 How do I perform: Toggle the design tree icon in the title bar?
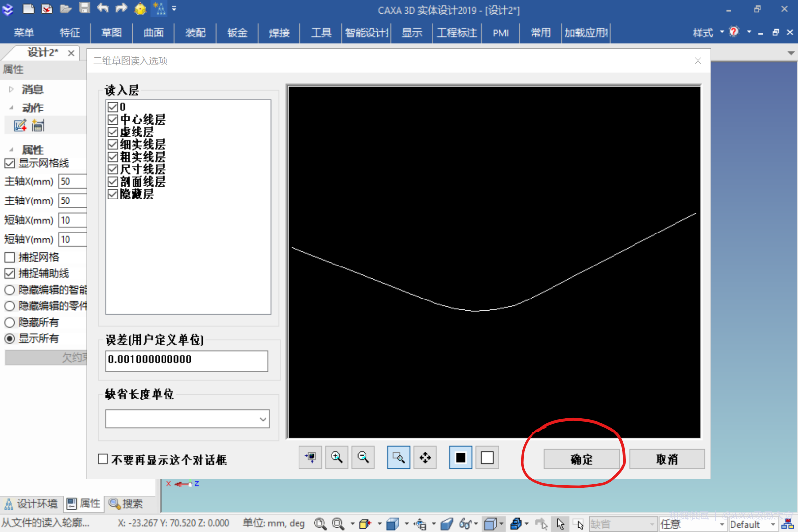159,8
